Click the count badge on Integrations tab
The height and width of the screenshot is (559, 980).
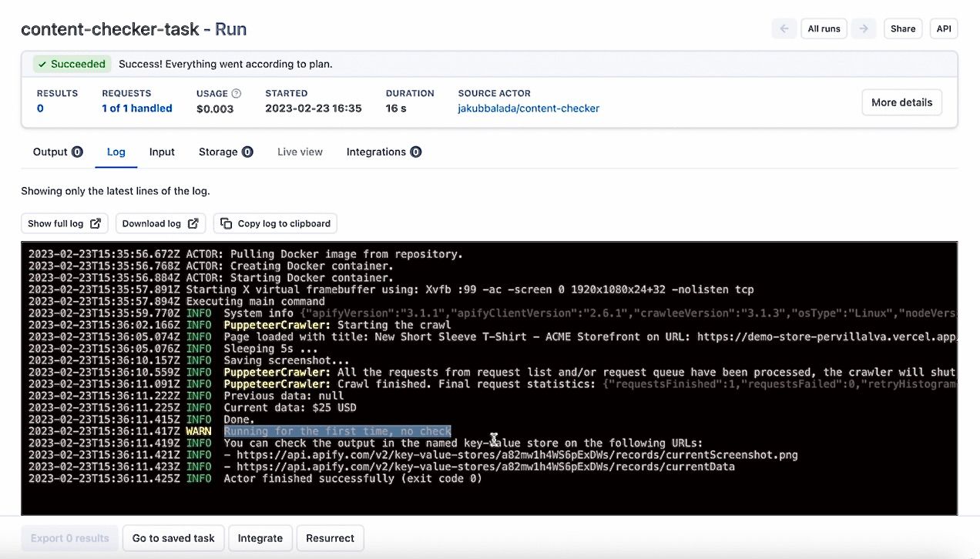coord(415,152)
